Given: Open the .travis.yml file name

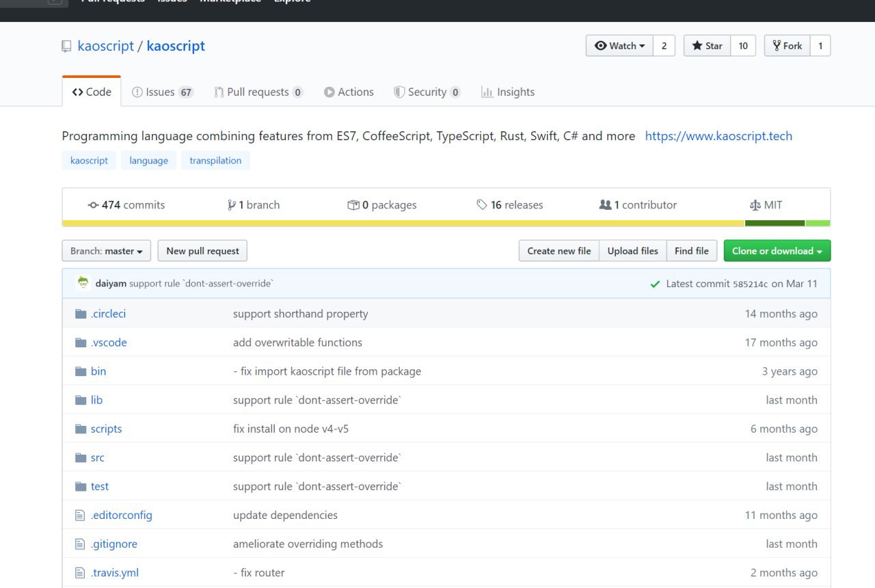Looking at the screenshot, I should 115,572.
